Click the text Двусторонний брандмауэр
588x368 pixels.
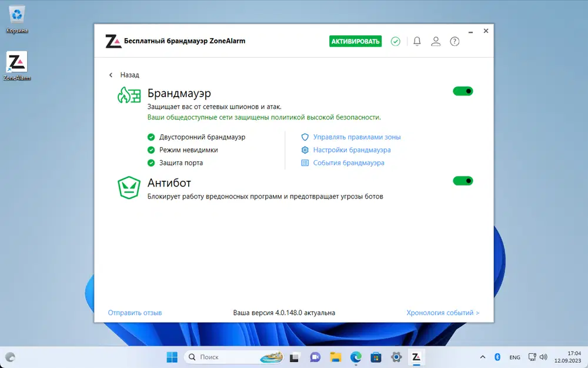202,137
